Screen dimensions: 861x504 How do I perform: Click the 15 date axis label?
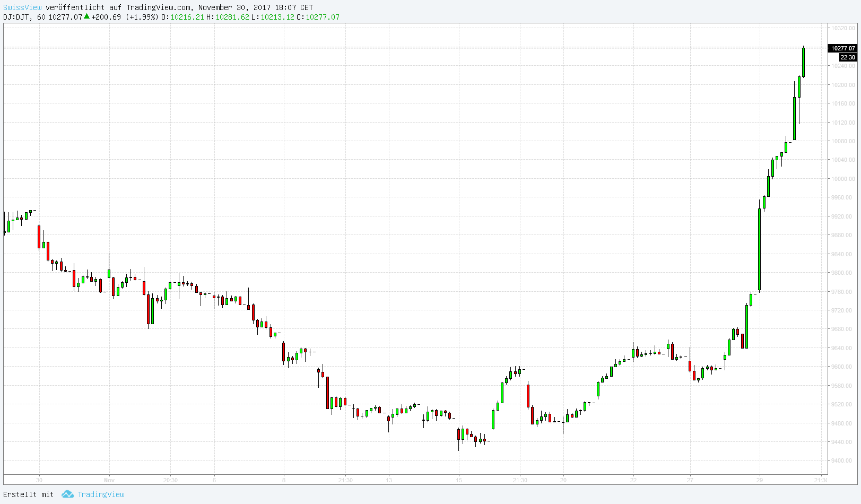click(x=459, y=480)
